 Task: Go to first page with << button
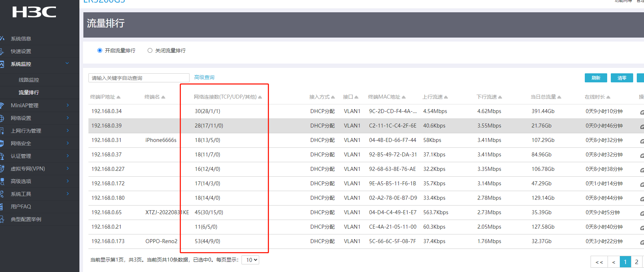pyautogui.click(x=599, y=262)
